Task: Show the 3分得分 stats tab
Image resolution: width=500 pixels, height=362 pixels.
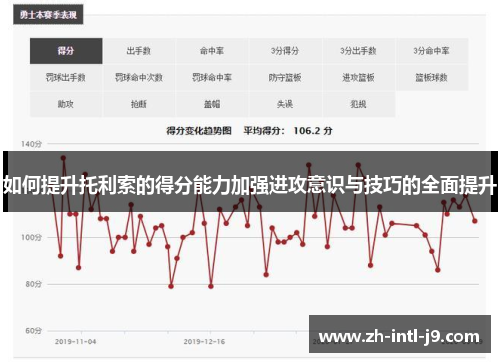Action: 285,51
